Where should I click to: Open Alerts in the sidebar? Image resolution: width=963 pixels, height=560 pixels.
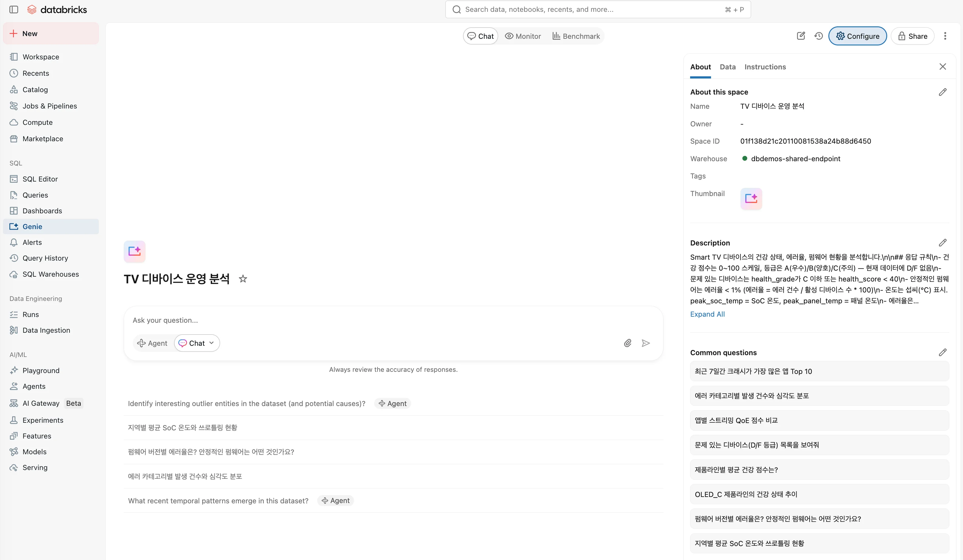(x=51, y=242)
